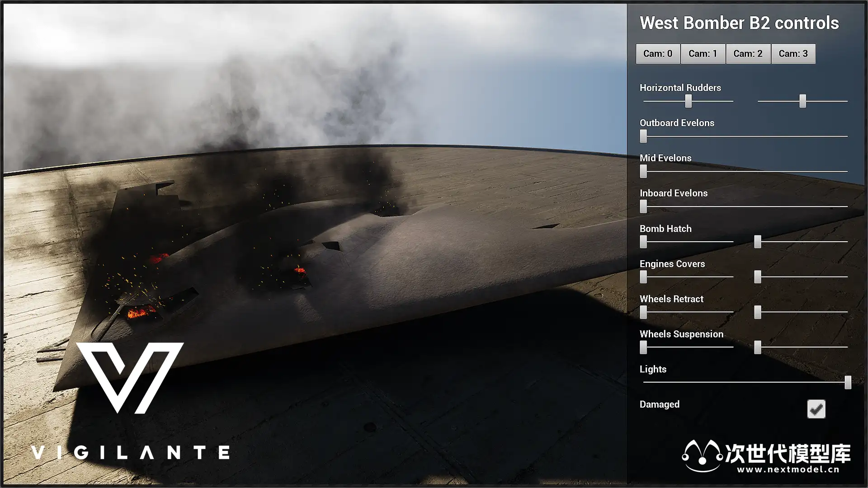Click the right Wheels Retract slider handle
Image resolution: width=868 pixels, height=488 pixels.
(758, 312)
